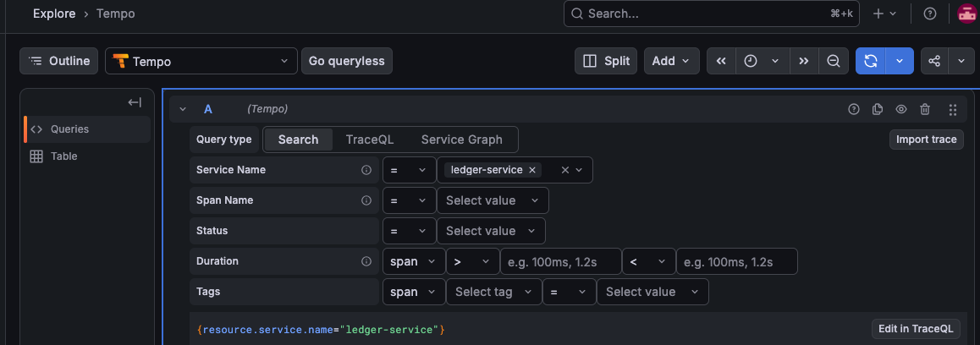
Task: Collapse the sidebar with arrow-to-left icon
Action: click(135, 102)
